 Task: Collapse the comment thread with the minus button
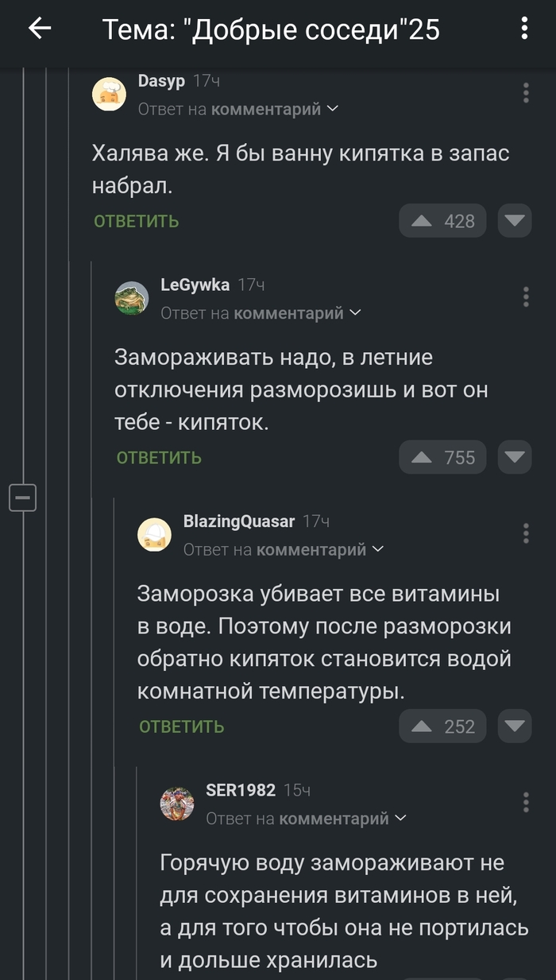(23, 498)
